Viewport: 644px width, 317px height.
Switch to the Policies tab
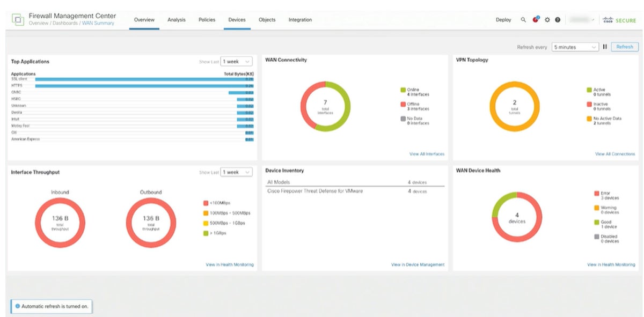206,19
